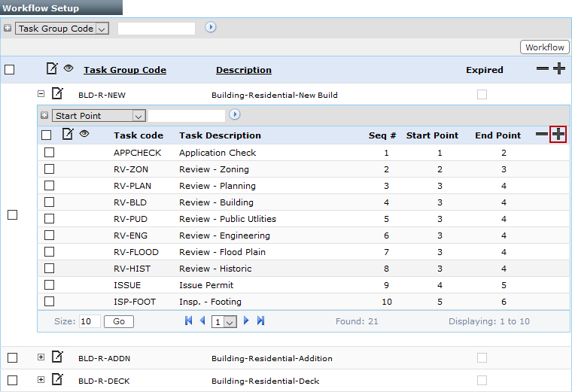The image size is (572, 392).
Task: Collapse the BLD-R-NEW task group
Action: [x=41, y=94]
